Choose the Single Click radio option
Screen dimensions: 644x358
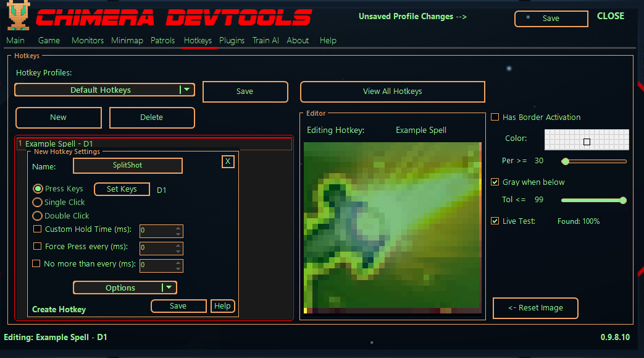(x=38, y=202)
